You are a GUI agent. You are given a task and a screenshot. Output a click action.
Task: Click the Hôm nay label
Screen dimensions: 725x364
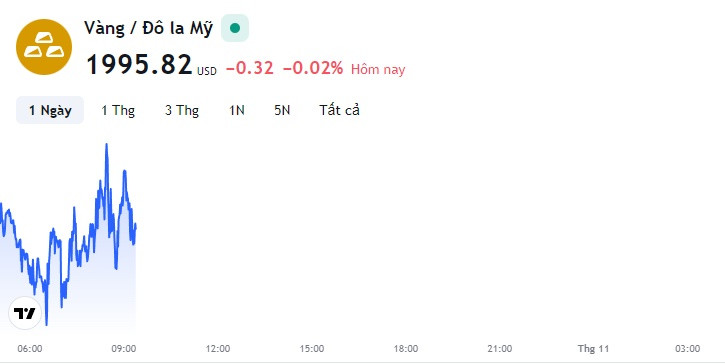point(378,69)
